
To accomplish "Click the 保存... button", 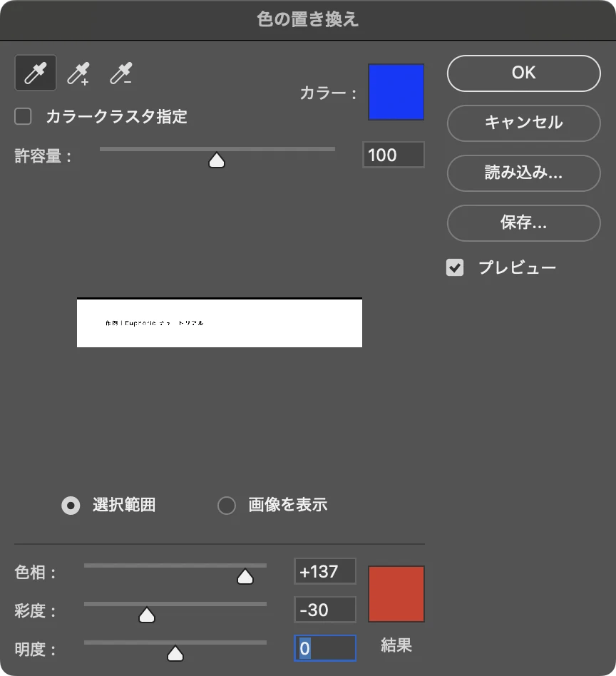I will point(524,223).
